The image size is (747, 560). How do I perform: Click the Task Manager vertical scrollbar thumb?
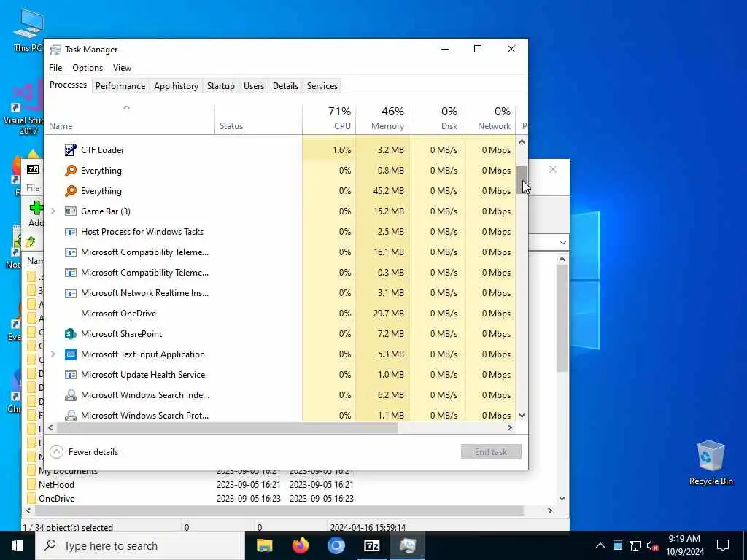point(522,180)
